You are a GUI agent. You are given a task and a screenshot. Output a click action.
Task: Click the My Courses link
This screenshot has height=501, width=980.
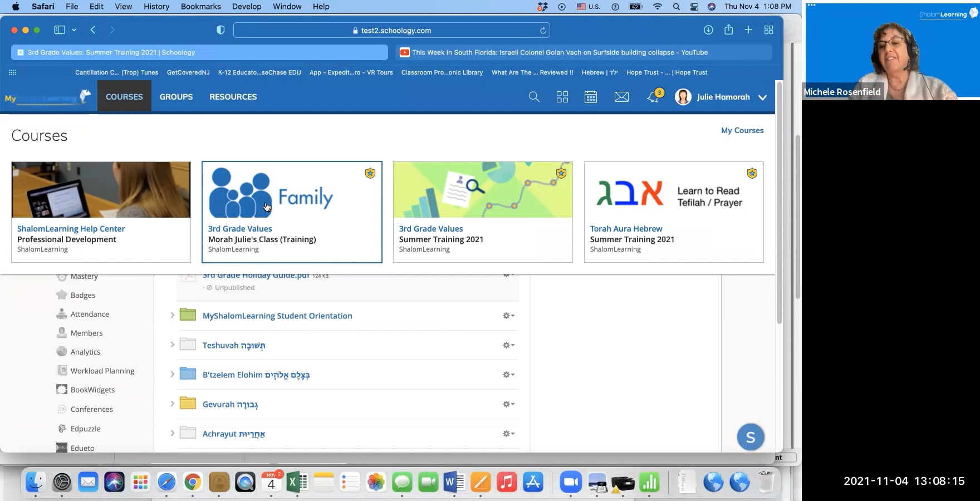pos(742,130)
